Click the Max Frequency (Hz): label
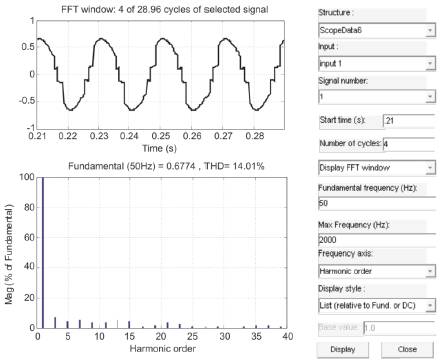 pyautogui.click(x=354, y=225)
